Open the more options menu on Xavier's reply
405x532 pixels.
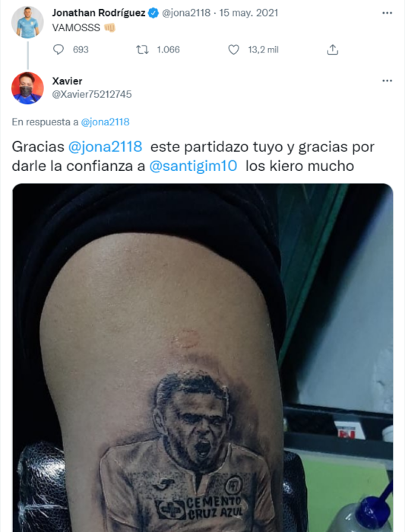(x=387, y=81)
